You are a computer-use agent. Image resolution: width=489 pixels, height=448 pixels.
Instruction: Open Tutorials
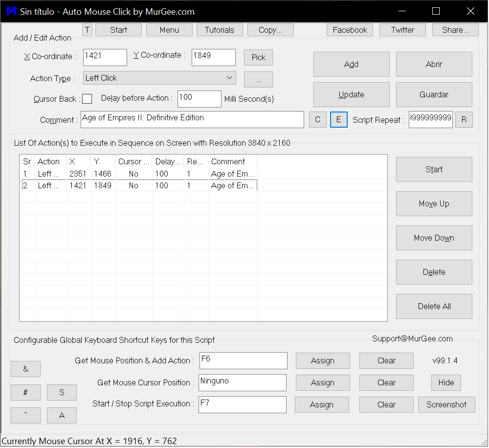point(220,30)
